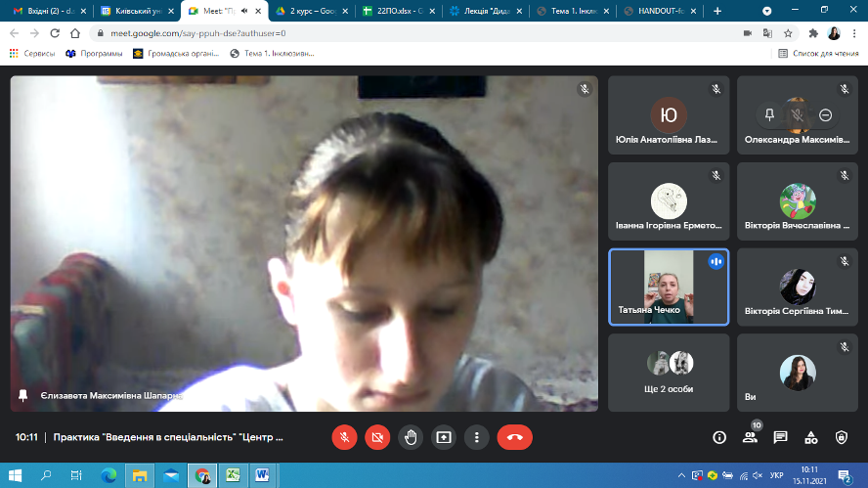The width and height of the screenshot is (868, 488).
Task: Switch УКР keyboard language
Action: pos(777,475)
